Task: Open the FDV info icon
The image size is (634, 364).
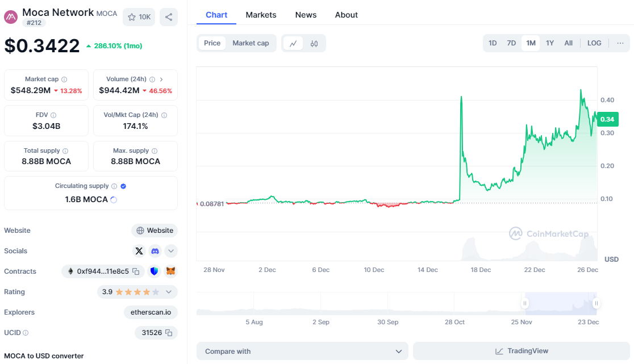Action: 53,115
